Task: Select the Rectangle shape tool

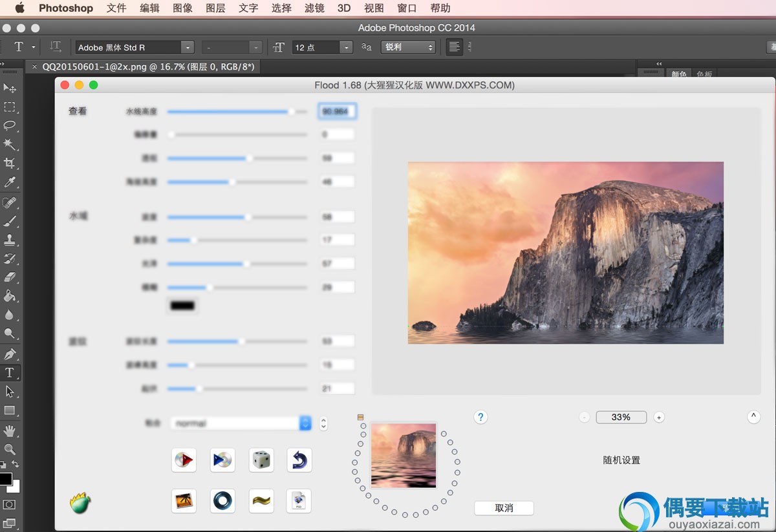Action: [x=10, y=410]
